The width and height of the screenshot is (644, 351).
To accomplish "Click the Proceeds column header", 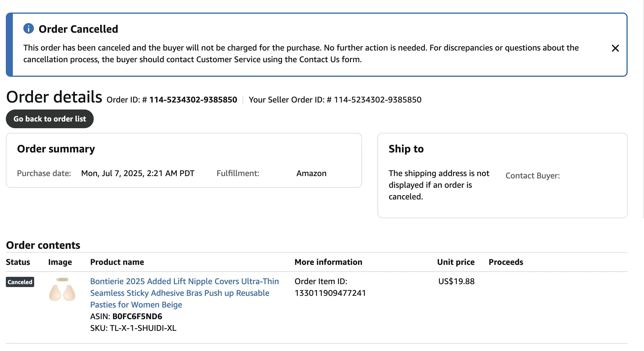I will (x=506, y=262).
